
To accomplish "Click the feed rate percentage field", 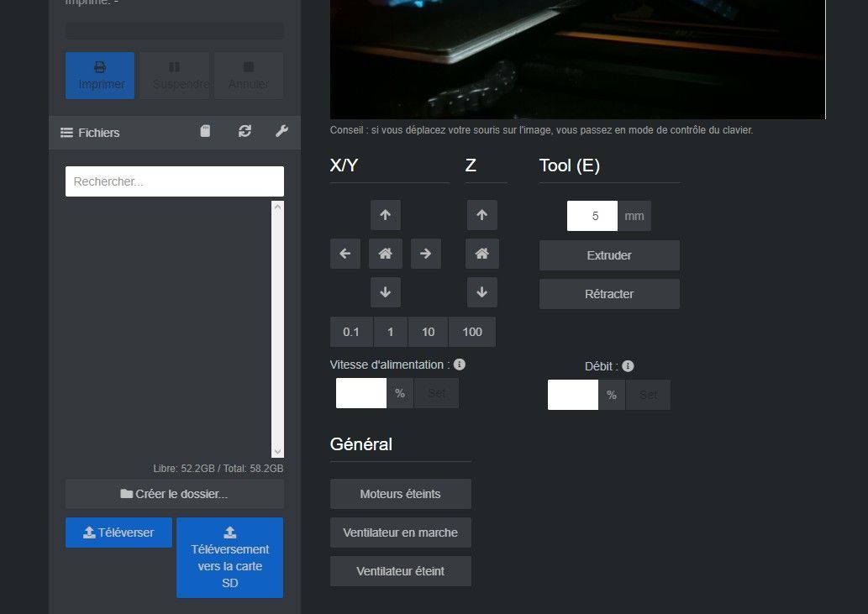I will (x=361, y=393).
